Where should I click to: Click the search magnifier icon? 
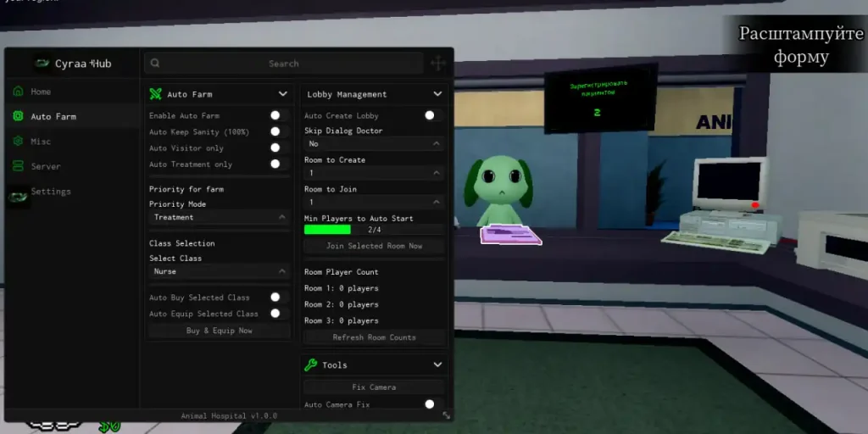[155, 63]
